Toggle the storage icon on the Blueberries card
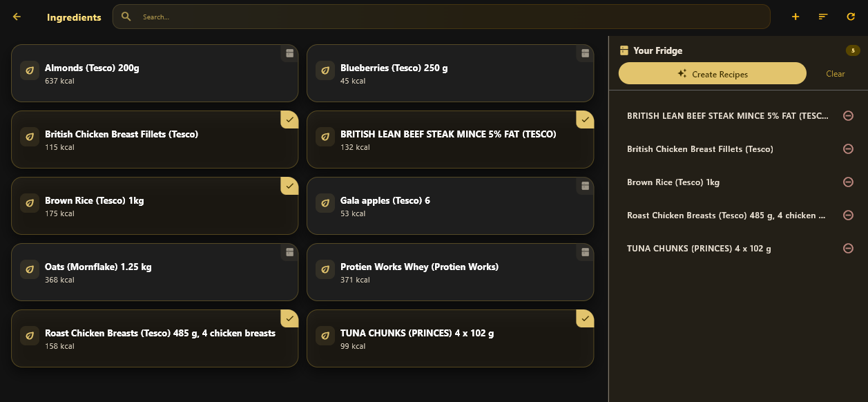The width and height of the screenshot is (868, 402). 585,53
